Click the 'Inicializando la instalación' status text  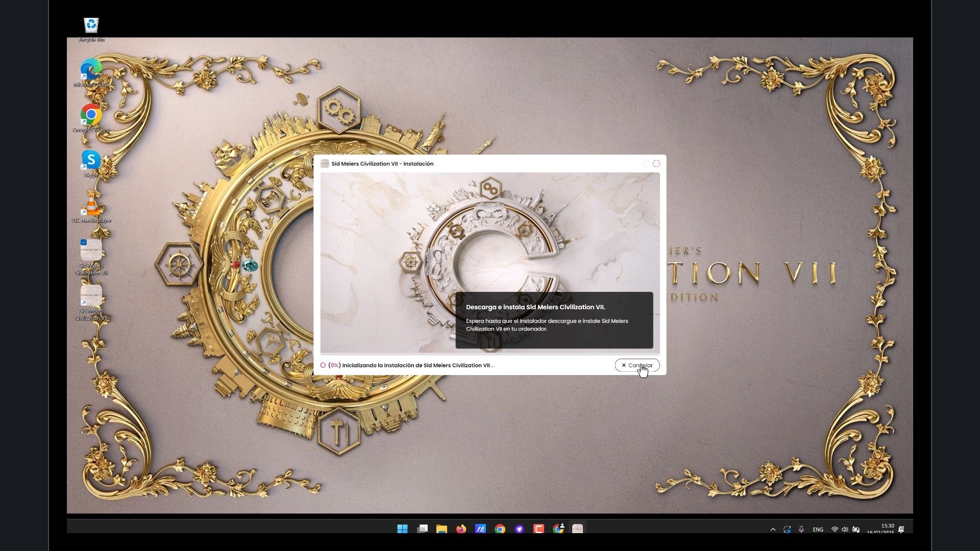[x=418, y=365]
